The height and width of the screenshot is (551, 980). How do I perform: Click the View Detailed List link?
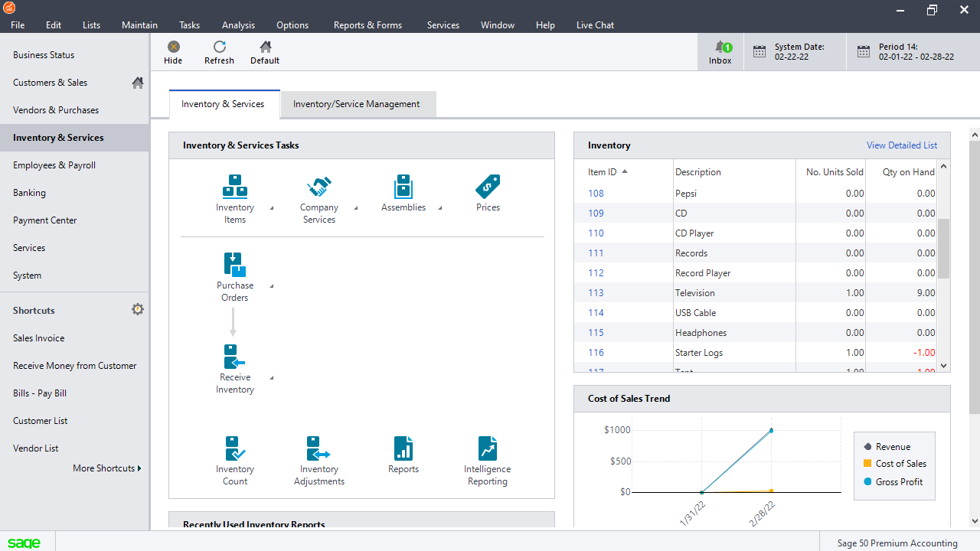(902, 145)
